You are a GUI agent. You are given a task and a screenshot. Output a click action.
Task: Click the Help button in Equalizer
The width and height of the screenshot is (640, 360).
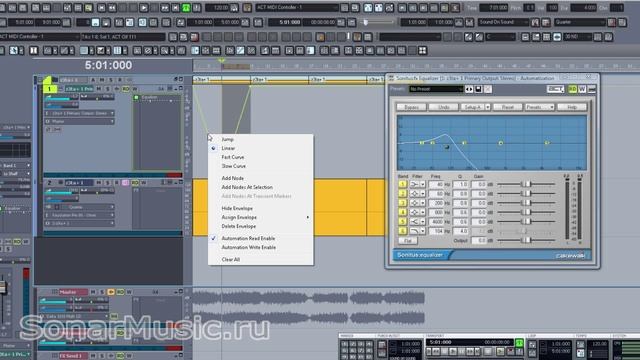click(572, 107)
